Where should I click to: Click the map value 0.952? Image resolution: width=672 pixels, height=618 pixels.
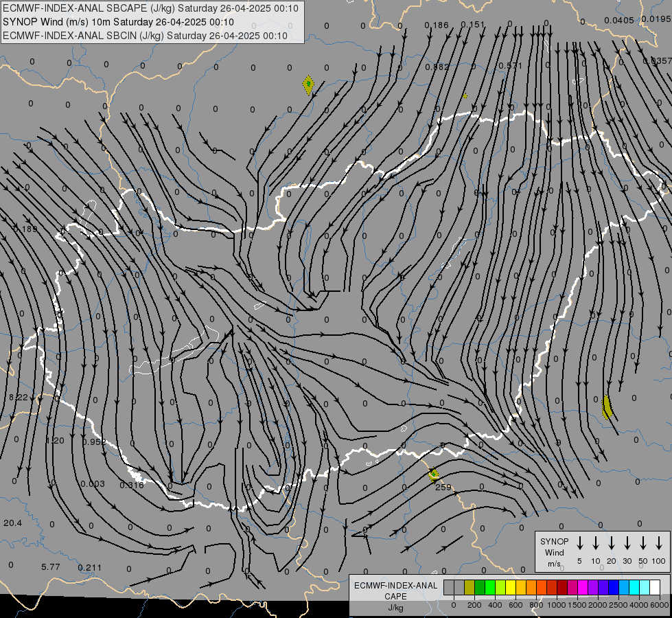pos(94,442)
